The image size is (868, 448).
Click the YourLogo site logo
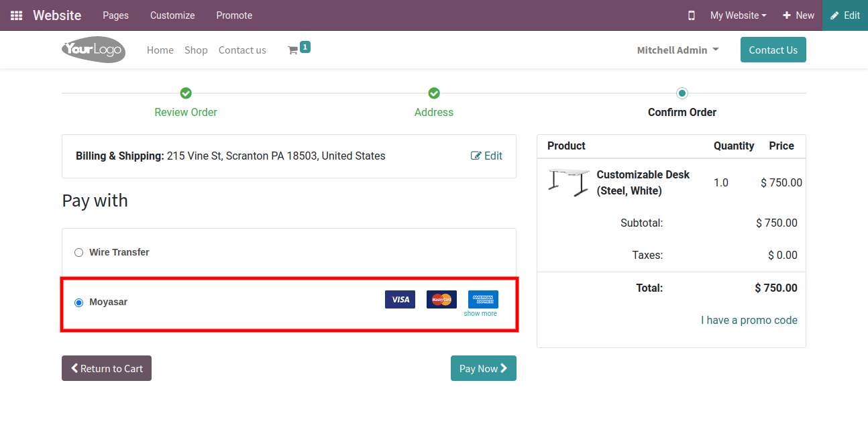tap(93, 50)
